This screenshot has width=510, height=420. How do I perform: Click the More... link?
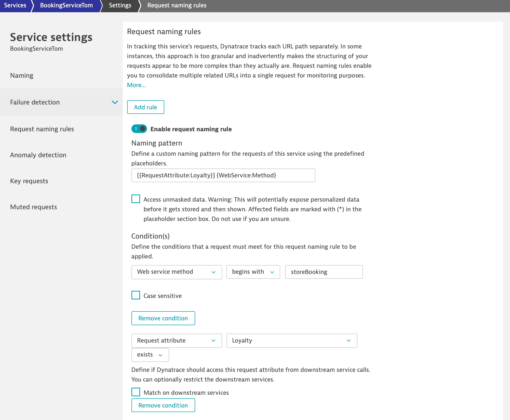(x=136, y=85)
